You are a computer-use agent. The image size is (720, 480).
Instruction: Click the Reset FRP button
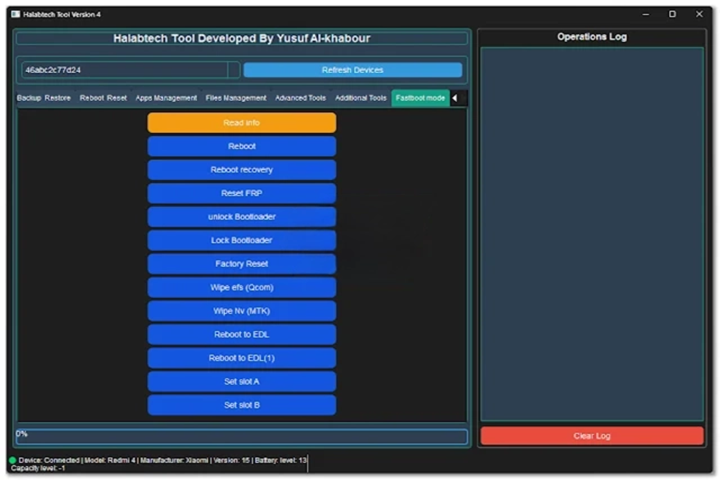click(241, 193)
